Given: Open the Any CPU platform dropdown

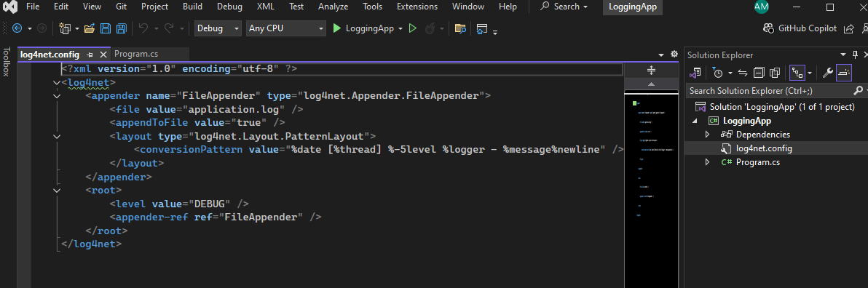Looking at the screenshot, I should pos(285,28).
